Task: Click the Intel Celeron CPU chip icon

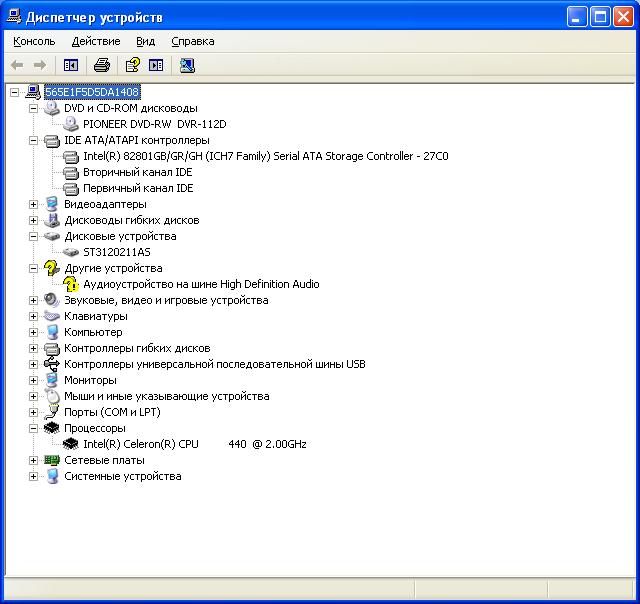Action: tap(71, 444)
